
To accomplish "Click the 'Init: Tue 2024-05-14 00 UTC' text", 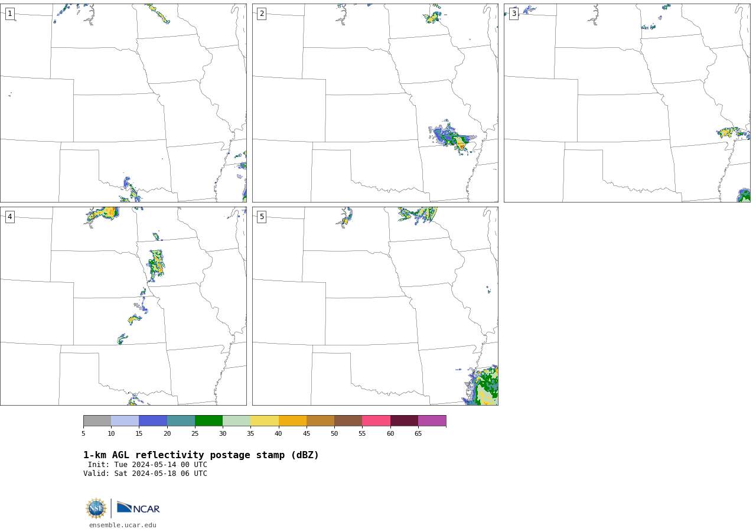I will click(x=148, y=465).
